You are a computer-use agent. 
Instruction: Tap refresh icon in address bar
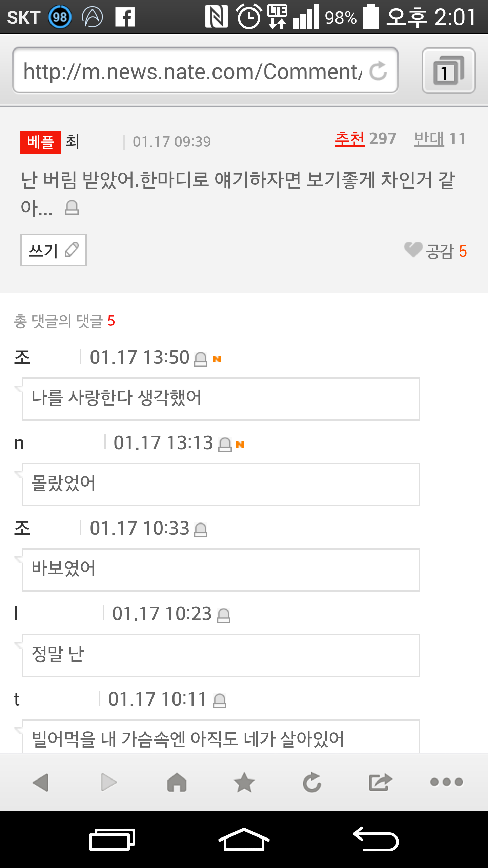click(x=378, y=71)
